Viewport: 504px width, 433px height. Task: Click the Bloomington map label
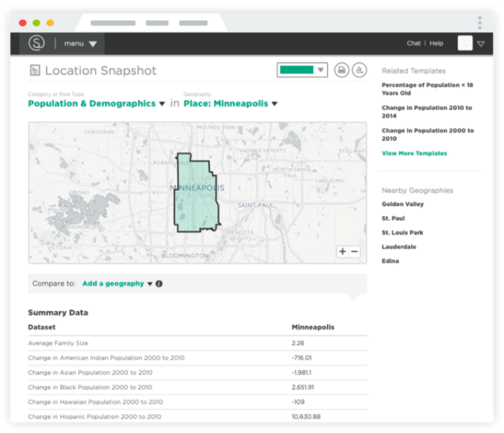[185, 256]
